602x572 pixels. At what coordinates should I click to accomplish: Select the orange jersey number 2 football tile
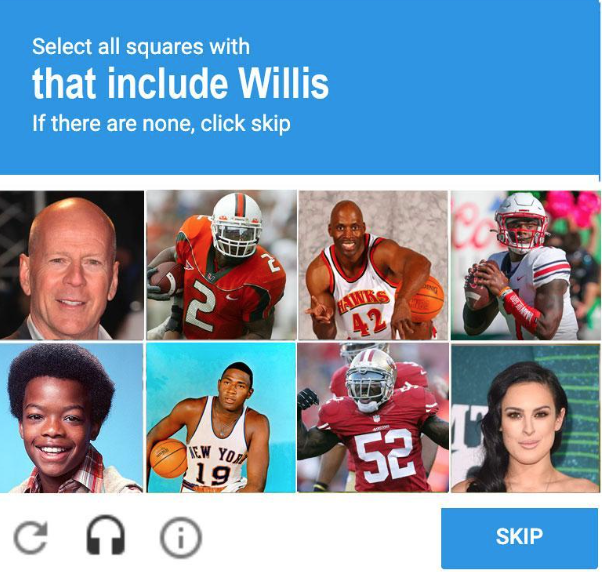click(x=222, y=265)
